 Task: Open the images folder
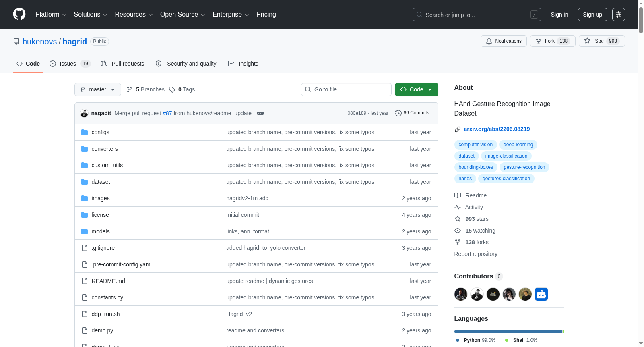[x=101, y=198]
